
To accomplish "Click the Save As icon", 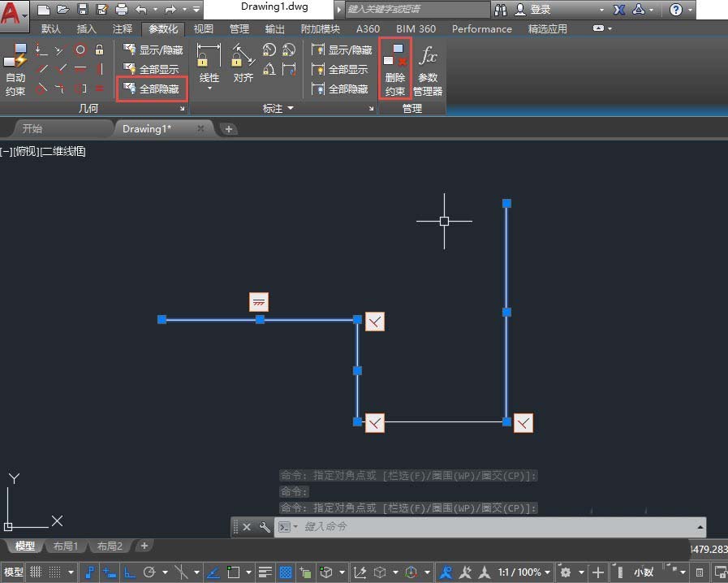I will [101, 9].
